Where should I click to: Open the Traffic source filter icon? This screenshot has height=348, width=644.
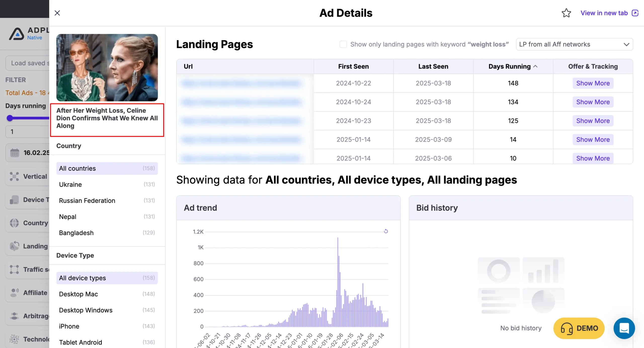click(x=14, y=269)
